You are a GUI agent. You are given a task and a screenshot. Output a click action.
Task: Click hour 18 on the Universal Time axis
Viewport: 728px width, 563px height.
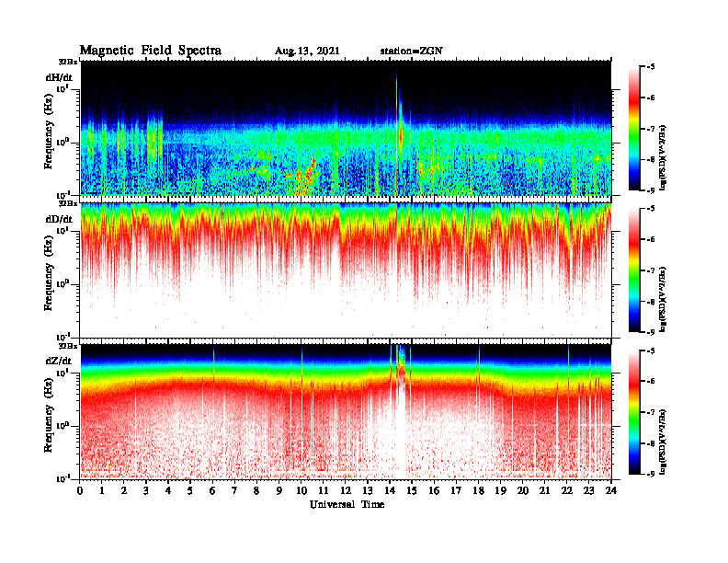(478, 491)
